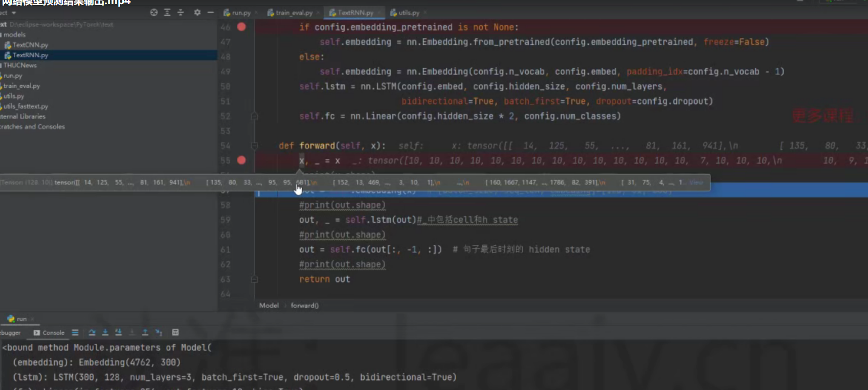868x390 pixels.
Task: Click the locate/select opened file target icon
Action: tap(154, 12)
